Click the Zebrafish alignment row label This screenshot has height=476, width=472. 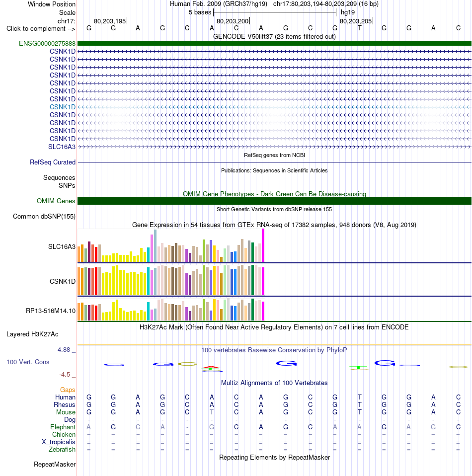click(62, 450)
